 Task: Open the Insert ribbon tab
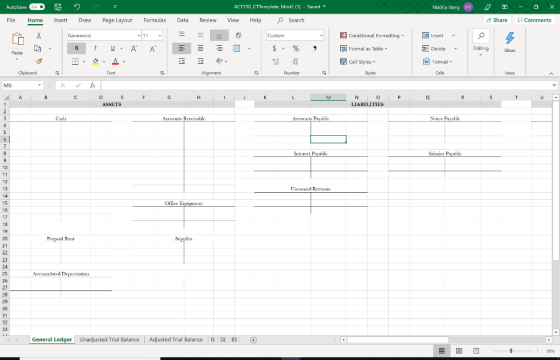[x=60, y=20]
